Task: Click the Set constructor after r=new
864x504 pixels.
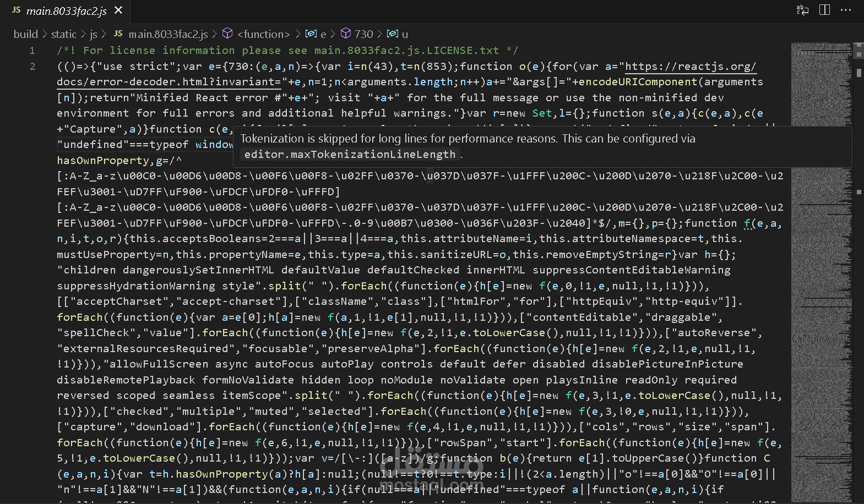Action: click(x=542, y=113)
